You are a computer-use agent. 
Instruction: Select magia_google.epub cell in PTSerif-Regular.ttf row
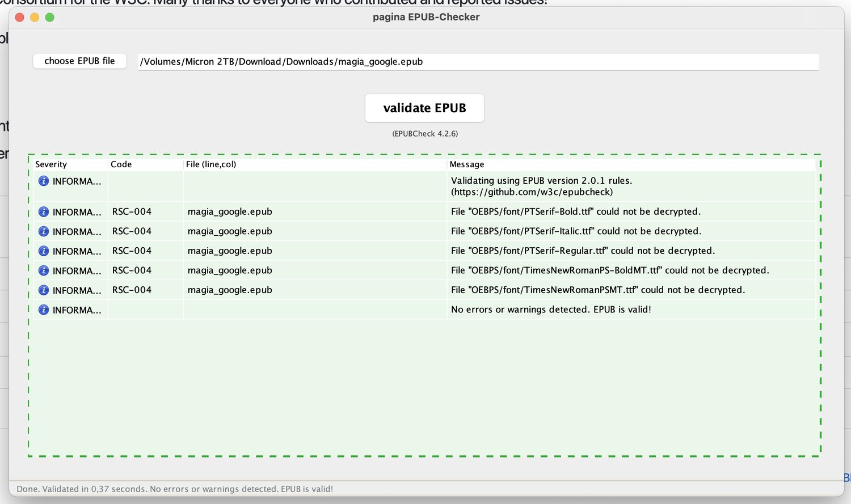(x=230, y=251)
